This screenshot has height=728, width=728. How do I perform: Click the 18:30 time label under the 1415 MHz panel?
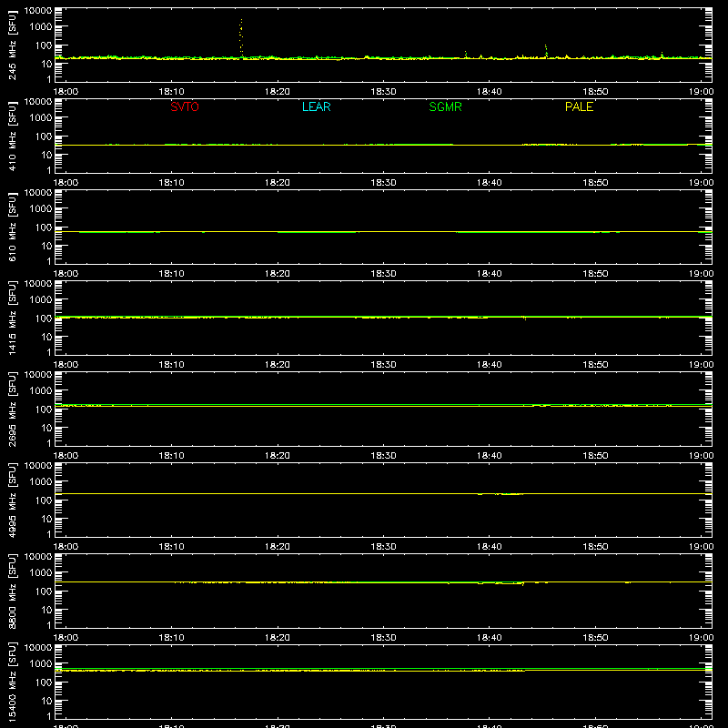[383, 365]
